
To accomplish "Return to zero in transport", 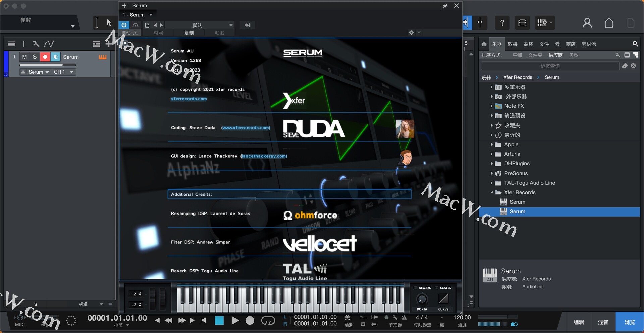I will (203, 320).
